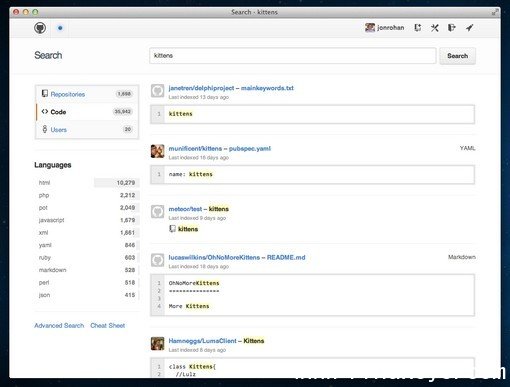Click the Code count badge 35,942
The width and height of the screenshot is (510, 387).
pos(122,111)
